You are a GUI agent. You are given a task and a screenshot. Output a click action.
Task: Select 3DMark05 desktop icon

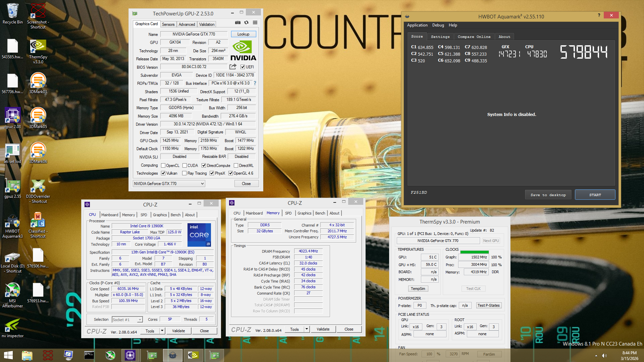38,118
